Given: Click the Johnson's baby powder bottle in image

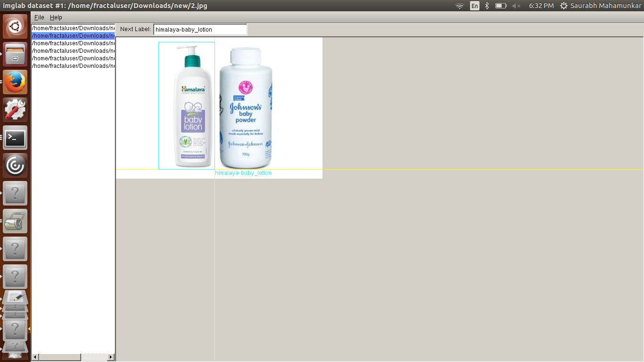Looking at the screenshot, I should [x=246, y=108].
